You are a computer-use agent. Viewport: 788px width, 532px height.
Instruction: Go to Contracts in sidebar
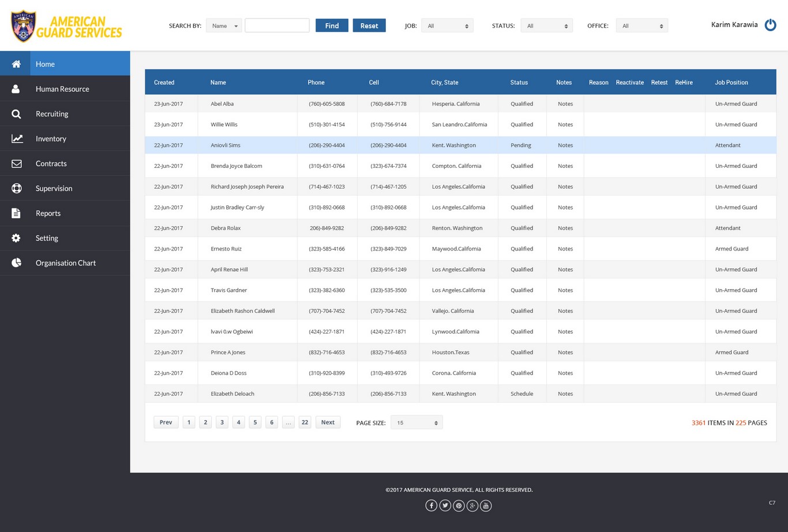51,163
